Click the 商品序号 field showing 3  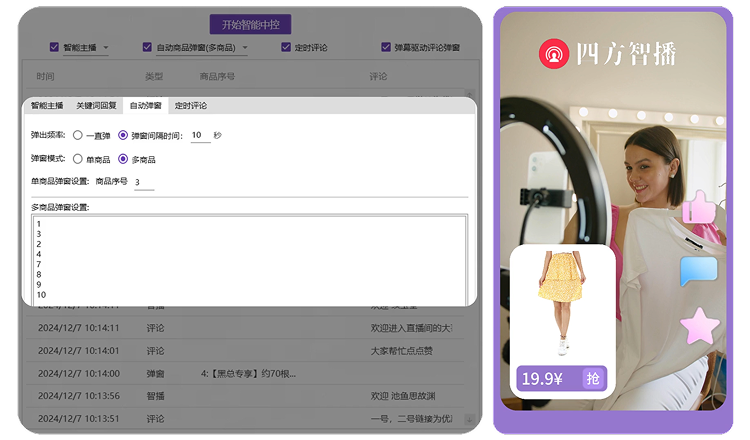144,182
